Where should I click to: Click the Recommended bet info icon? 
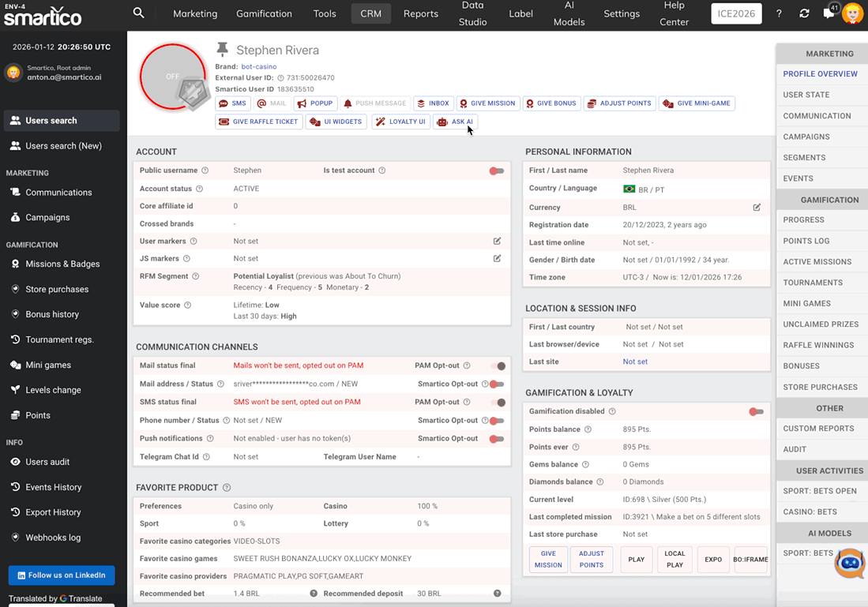314,594
